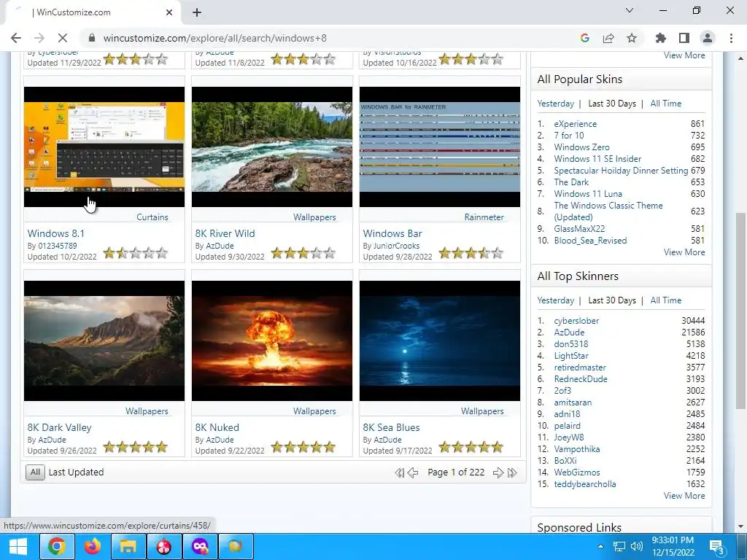The width and height of the screenshot is (747, 560).
Task: Open the Windows Bar Rainmeter thumbnail
Action: (x=440, y=147)
